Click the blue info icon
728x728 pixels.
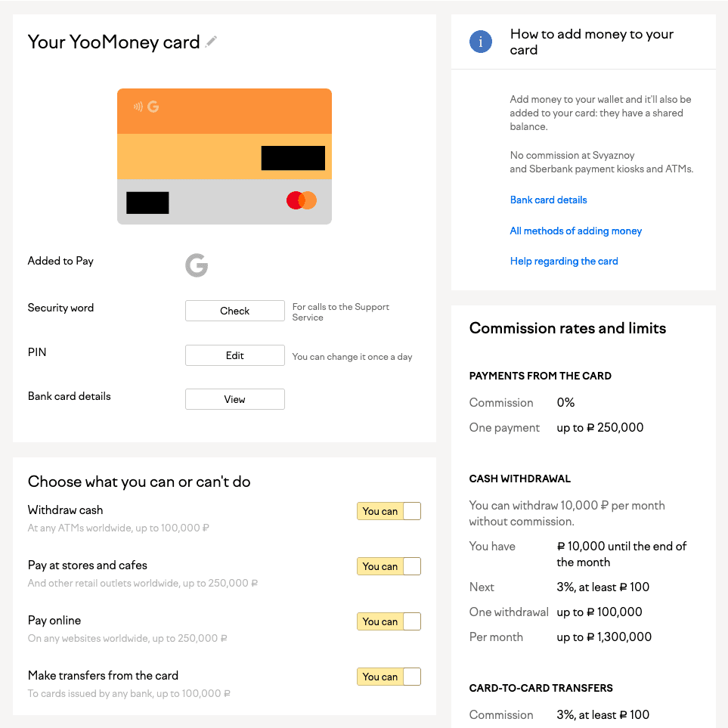click(x=481, y=42)
